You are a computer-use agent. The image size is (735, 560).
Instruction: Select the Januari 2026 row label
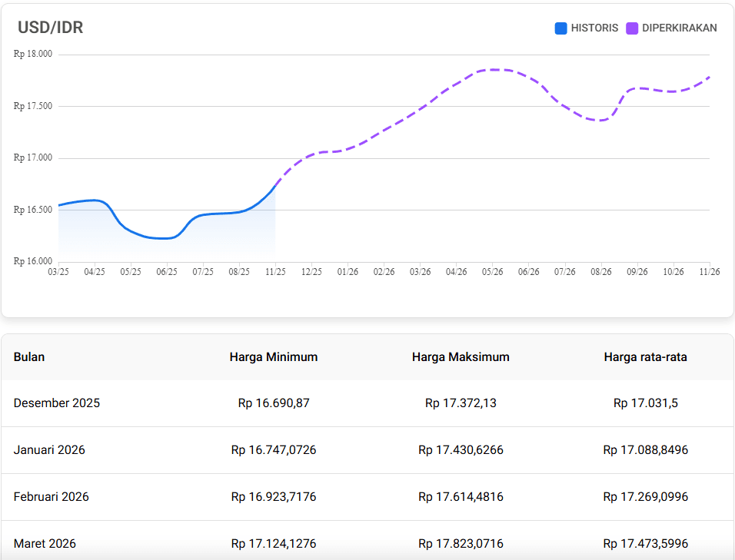(x=49, y=450)
